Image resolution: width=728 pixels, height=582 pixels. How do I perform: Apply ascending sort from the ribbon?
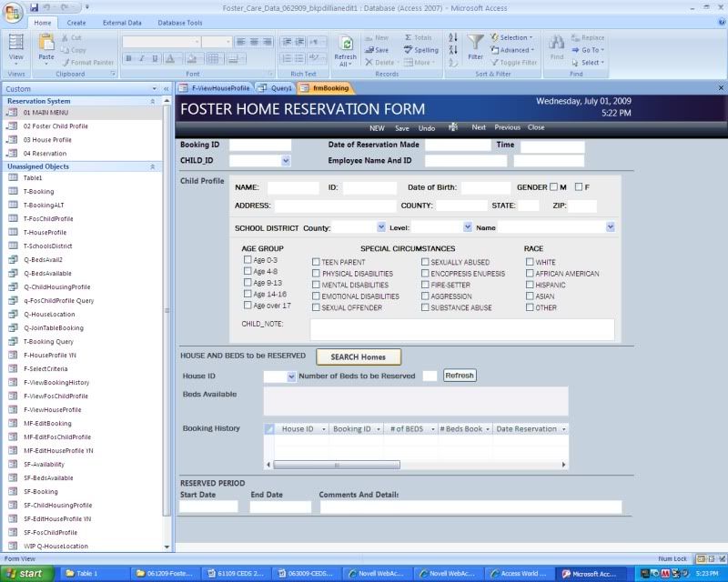[x=451, y=38]
